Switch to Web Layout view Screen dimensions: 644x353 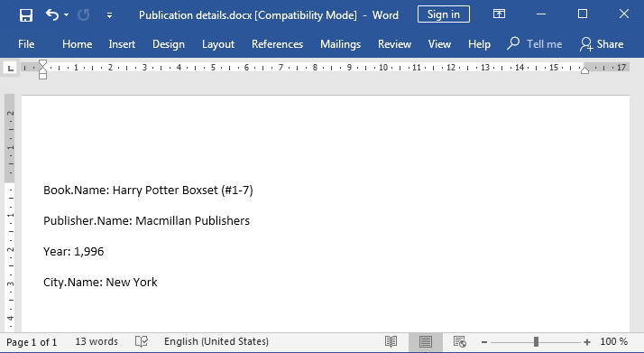[460, 341]
